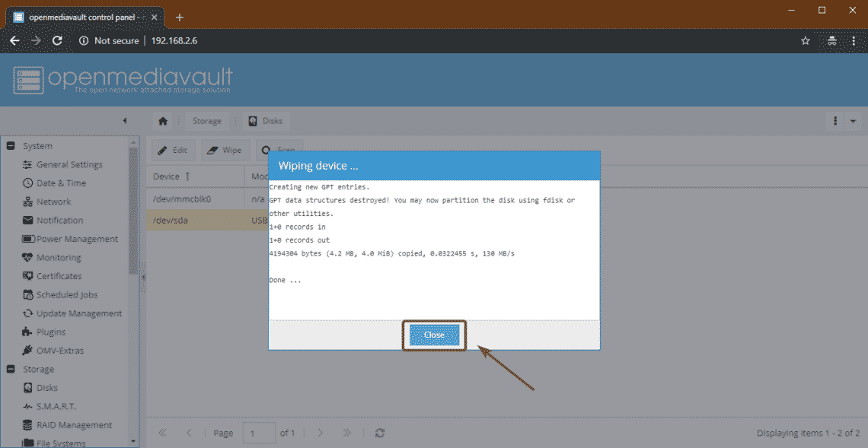Open RAID Management
Screen dimensions: 868x448
[74, 424]
